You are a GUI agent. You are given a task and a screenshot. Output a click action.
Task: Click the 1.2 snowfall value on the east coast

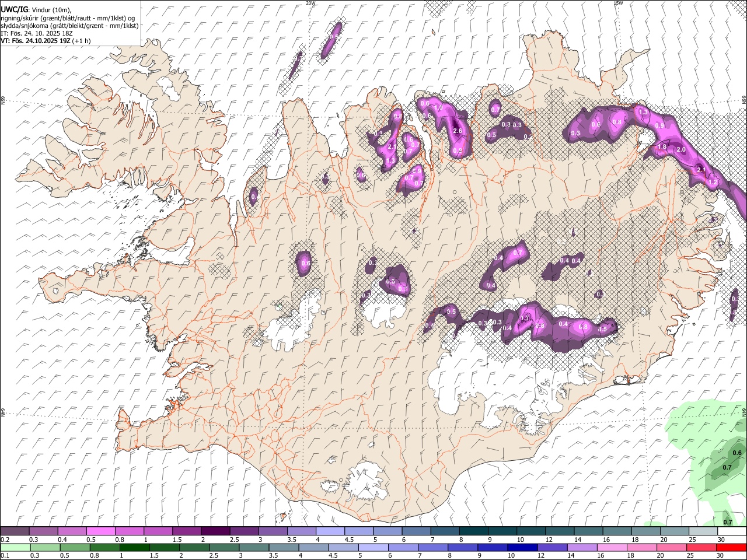tap(712, 182)
